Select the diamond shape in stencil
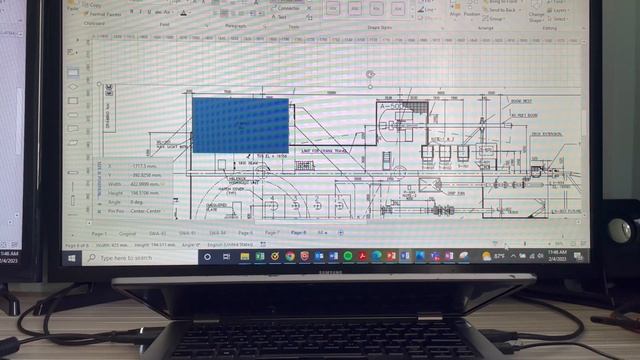Viewport: 640px width, 360px height. 73,87
